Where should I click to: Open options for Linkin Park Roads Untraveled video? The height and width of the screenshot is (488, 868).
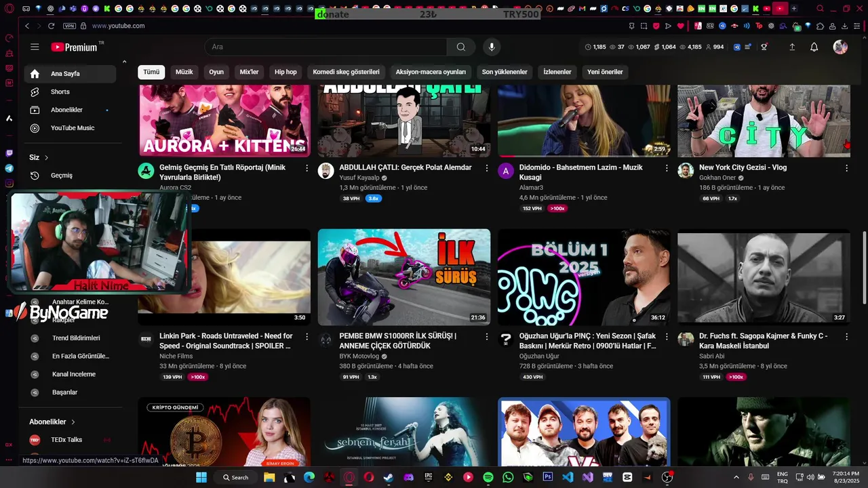pyautogui.click(x=307, y=337)
